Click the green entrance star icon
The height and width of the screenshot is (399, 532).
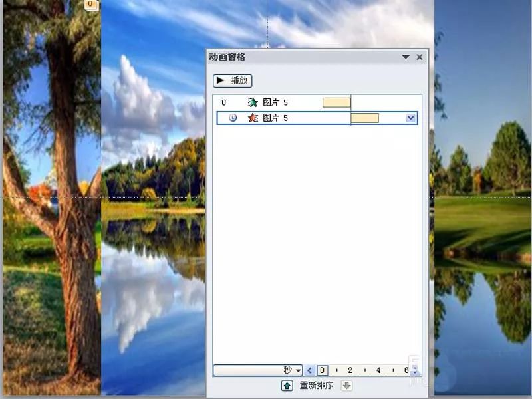[x=253, y=102]
